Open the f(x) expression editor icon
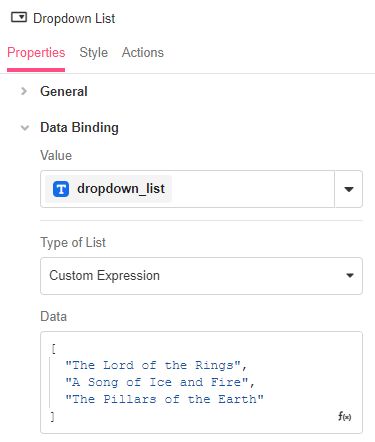Image resolution: width=375 pixels, height=442 pixels. coord(345,416)
